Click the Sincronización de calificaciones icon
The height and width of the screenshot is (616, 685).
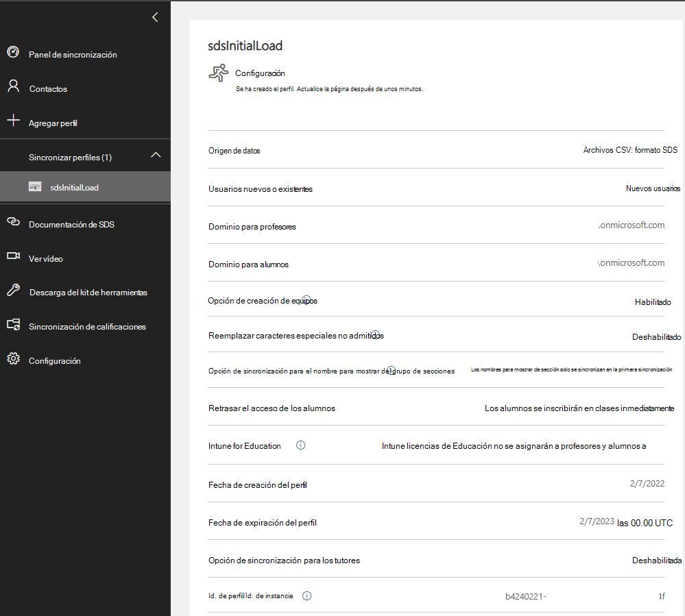click(x=13, y=325)
